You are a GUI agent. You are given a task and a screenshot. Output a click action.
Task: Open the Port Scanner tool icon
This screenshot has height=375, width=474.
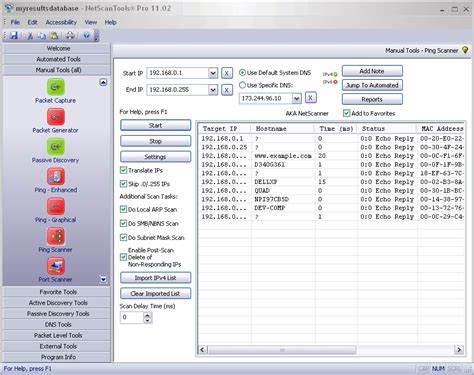click(x=56, y=266)
